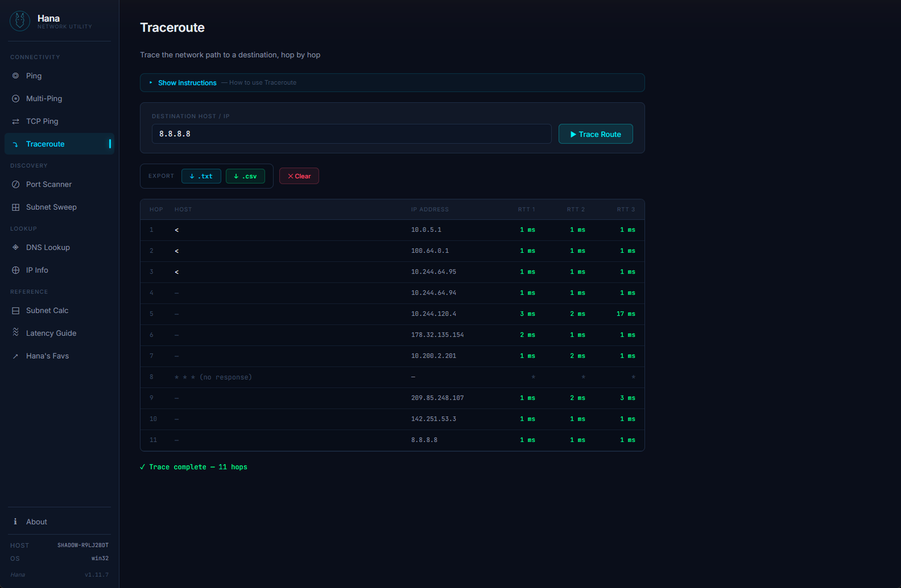Click the 3 ms RTT 1 value in hop 5
The image size is (901, 588).
(528, 314)
